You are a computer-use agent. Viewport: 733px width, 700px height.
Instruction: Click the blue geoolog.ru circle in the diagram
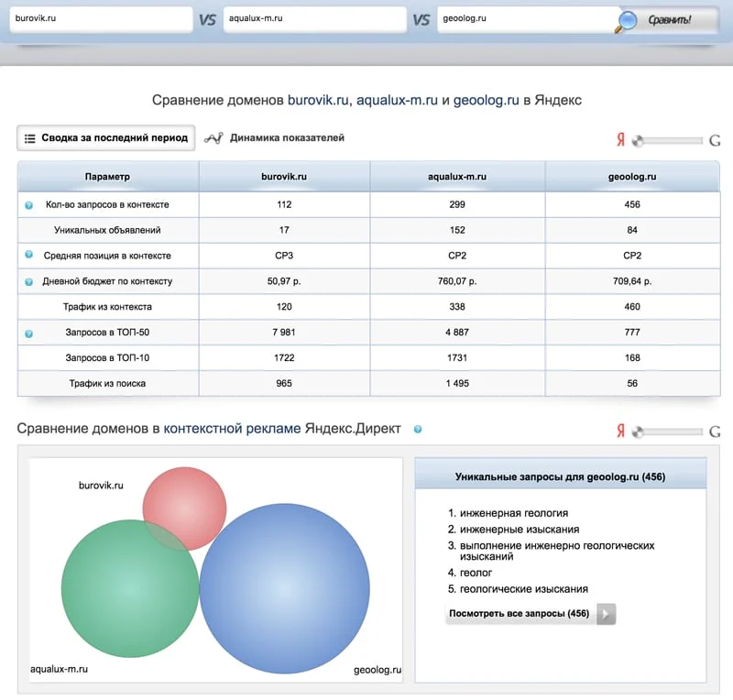pyautogui.click(x=285, y=588)
